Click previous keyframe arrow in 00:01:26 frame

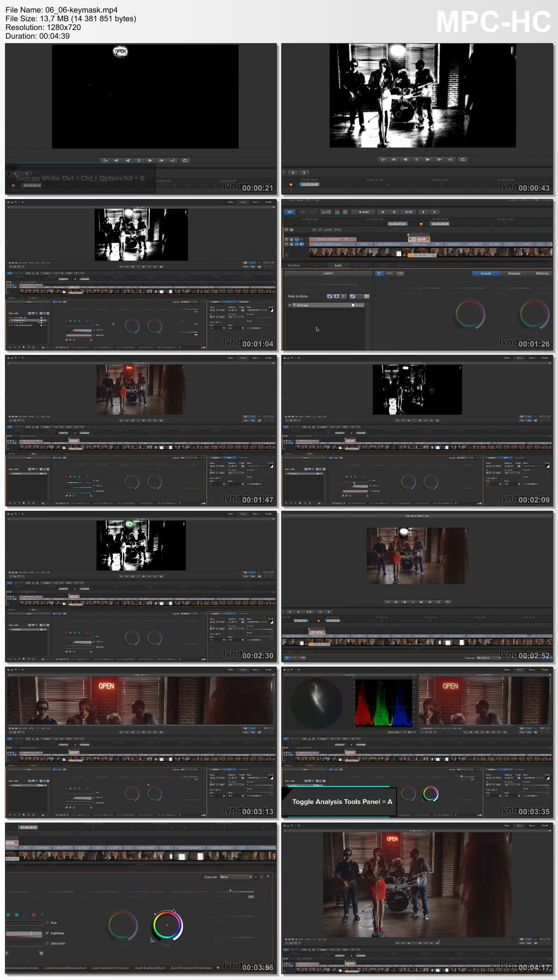pos(423,212)
